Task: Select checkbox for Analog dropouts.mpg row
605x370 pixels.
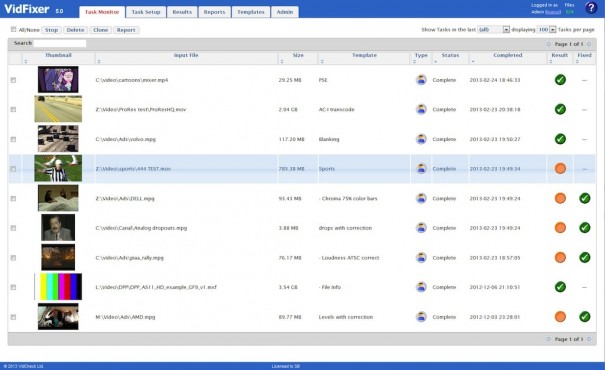Action: [x=13, y=228]
